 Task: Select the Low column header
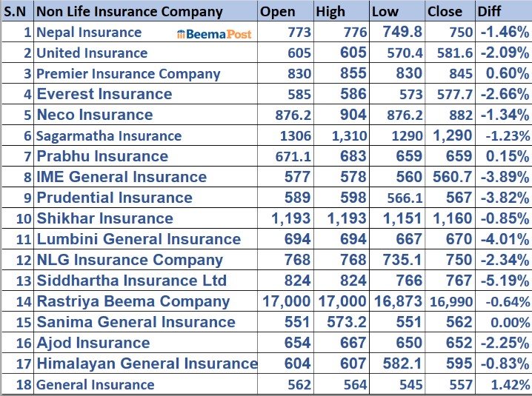(385, 11)
